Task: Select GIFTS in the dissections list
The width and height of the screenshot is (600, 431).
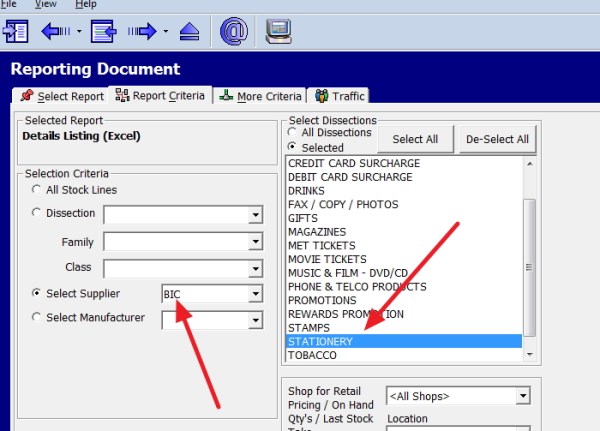Action: click(x=404, y=218)
